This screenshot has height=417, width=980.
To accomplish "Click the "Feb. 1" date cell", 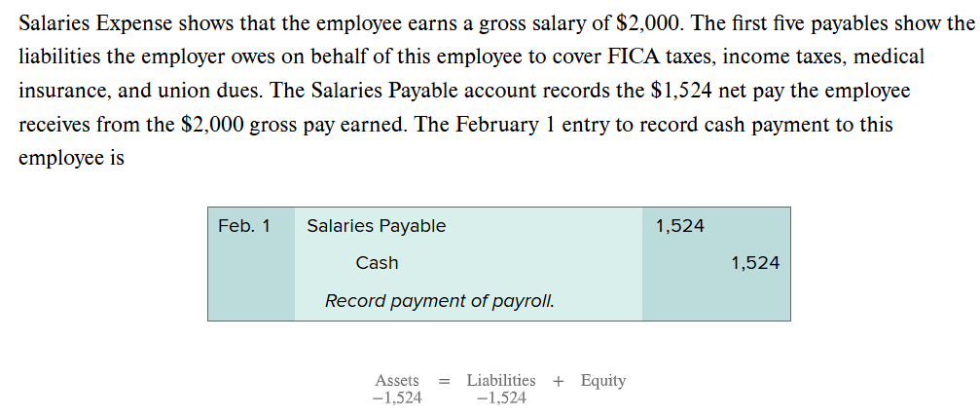I will [243, 226].
